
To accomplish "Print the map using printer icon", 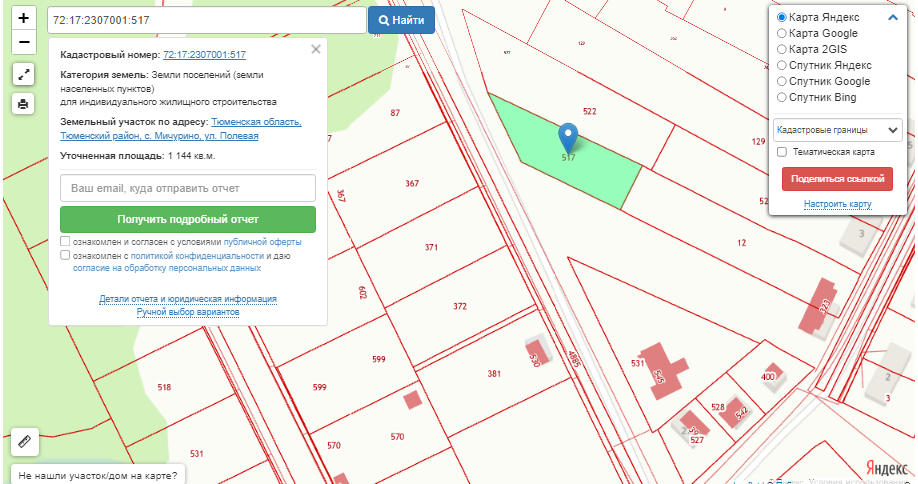I will click(23, 104).
